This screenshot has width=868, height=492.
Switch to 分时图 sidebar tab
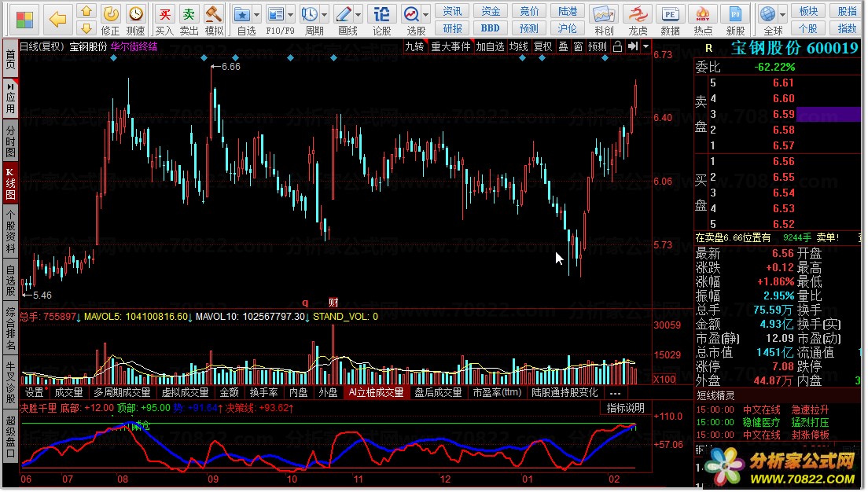(10, 141)
